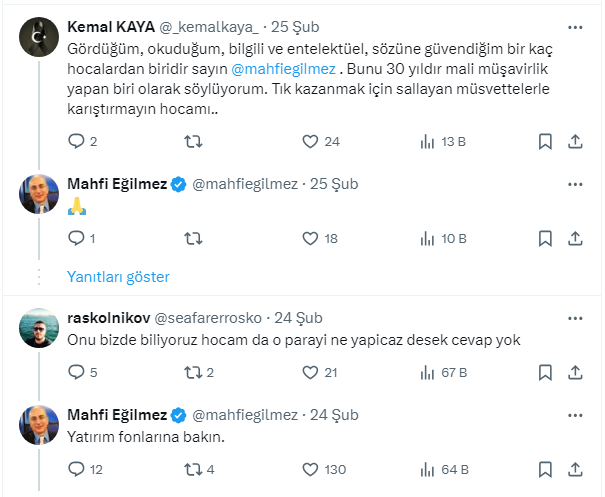
Task: Reply to 'Yatırım fonlarına bakın.' tweet
Action: point(76,468)
